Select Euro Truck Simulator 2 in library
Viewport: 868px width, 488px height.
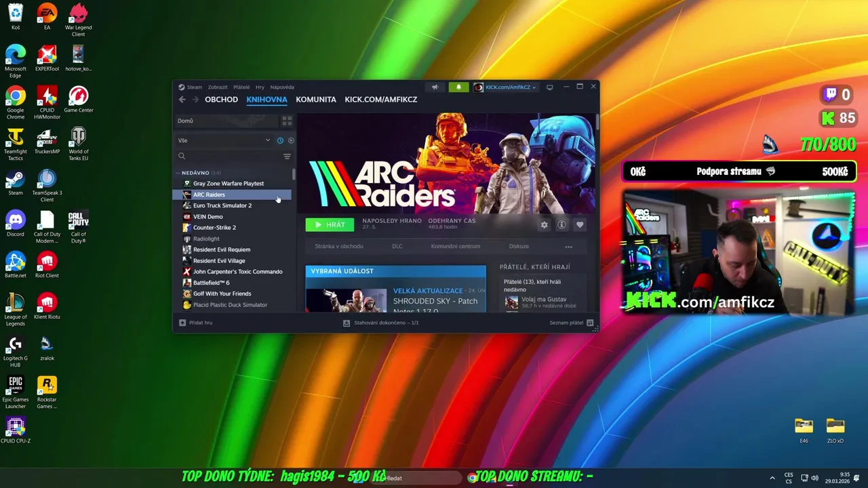[233, 205]
